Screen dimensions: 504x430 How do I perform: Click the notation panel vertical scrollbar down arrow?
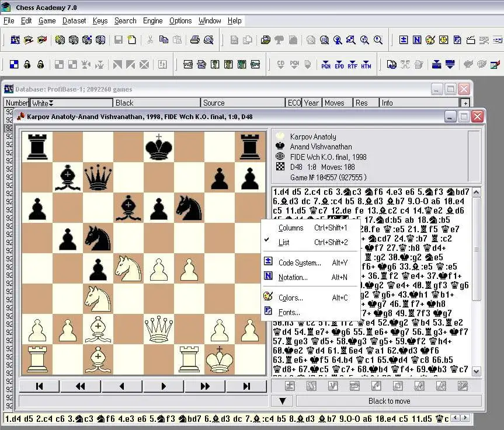(x=476, y=371)
